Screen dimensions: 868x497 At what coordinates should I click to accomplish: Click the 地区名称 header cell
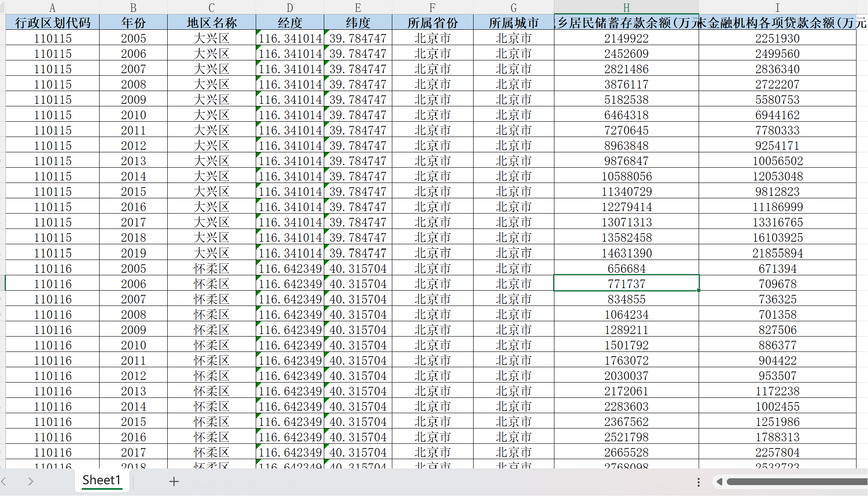coord(211,23)
